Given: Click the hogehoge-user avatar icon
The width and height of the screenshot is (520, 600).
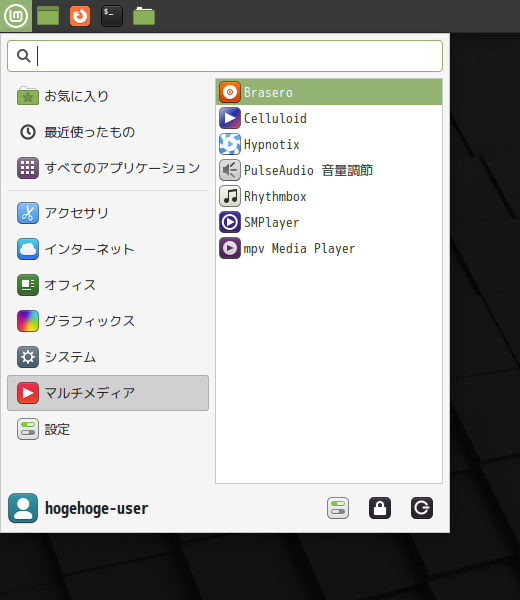Looking at the screenshot, I should tap(23, 508).
